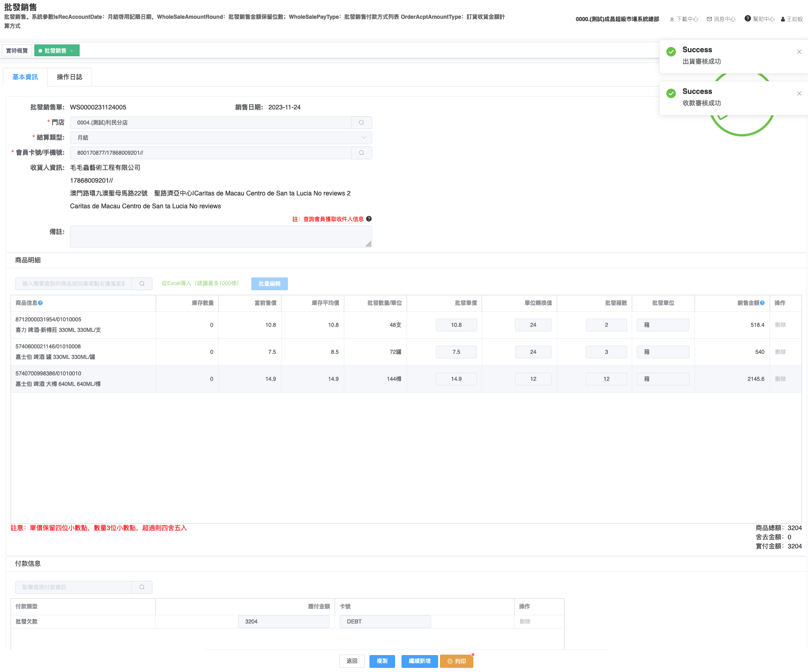The width and height of the screenshot is (808, 672).
Task: Click the product search magnifier icon
Action: pyautogui.click(x=142, y=284)
